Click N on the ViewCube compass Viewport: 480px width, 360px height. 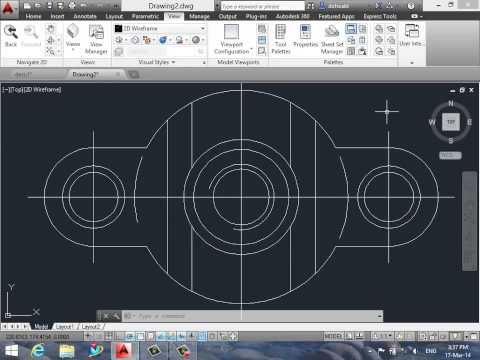(451, 103)
